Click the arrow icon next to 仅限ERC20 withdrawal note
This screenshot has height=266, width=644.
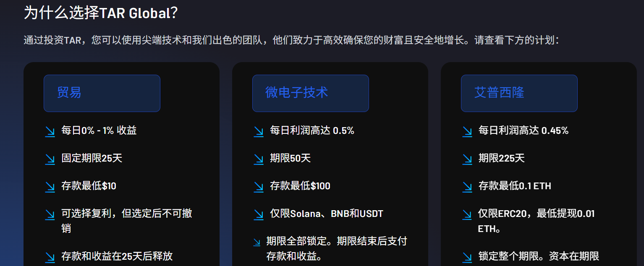tap(467, 215)
